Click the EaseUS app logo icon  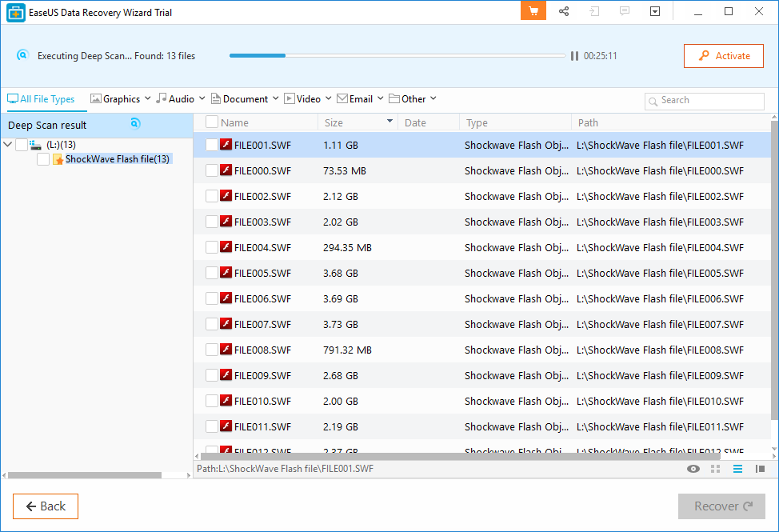[16, 13]
